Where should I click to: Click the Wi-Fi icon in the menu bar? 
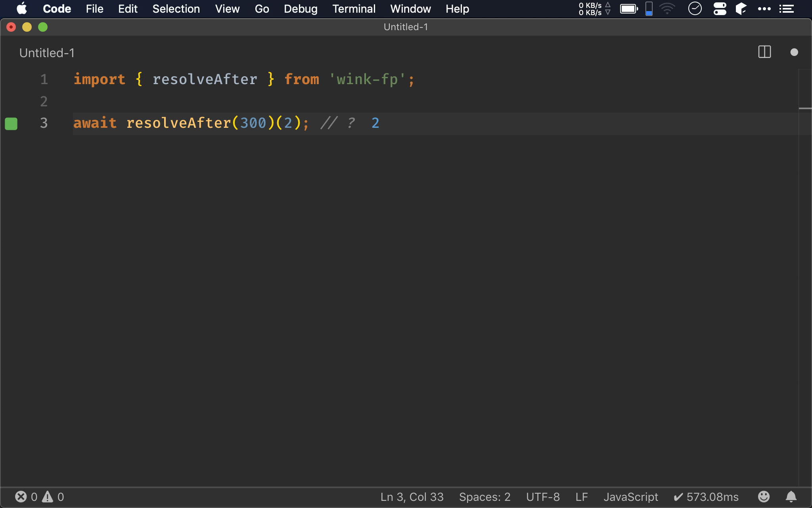(667, 9)
